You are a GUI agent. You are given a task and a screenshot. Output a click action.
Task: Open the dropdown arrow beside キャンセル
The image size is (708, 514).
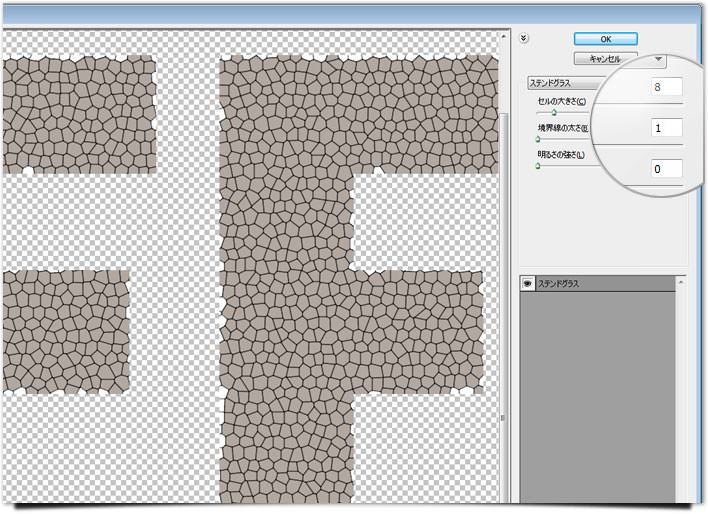(658, 59)
